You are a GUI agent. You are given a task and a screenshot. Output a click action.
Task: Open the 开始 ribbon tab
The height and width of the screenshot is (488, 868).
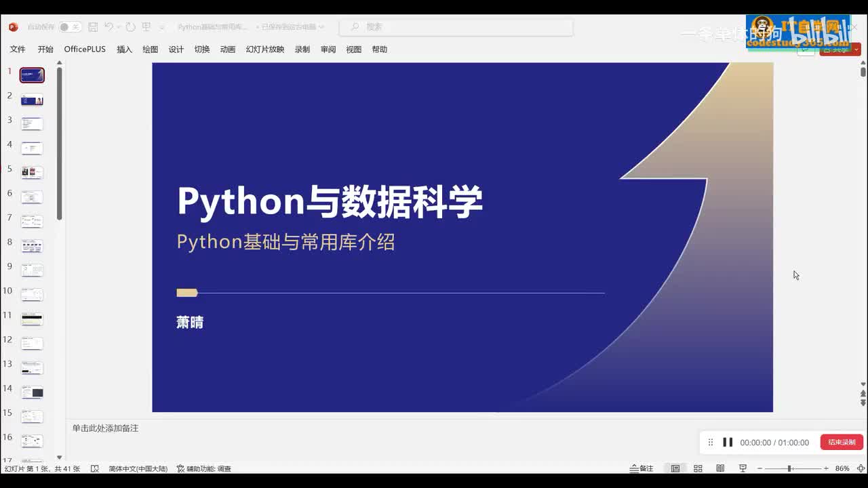tap(45, 49)
